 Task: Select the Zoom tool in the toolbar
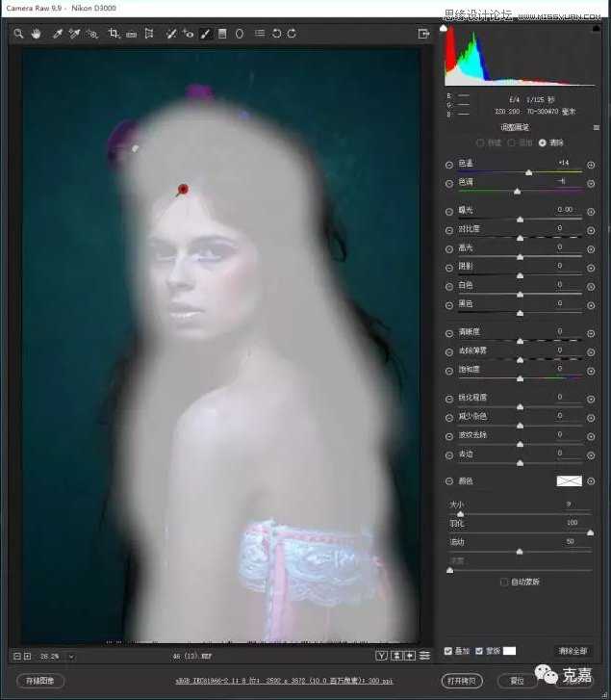[18, 34]
